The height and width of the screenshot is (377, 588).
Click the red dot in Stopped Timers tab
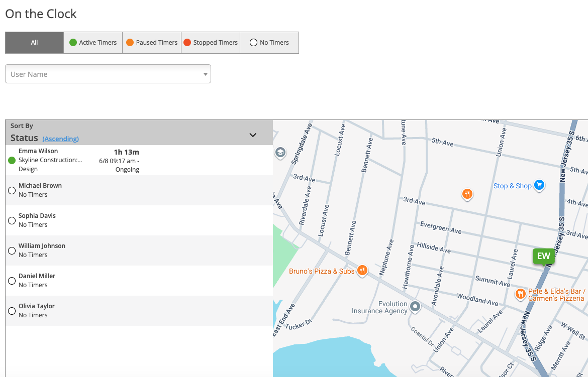pos(187,43)
